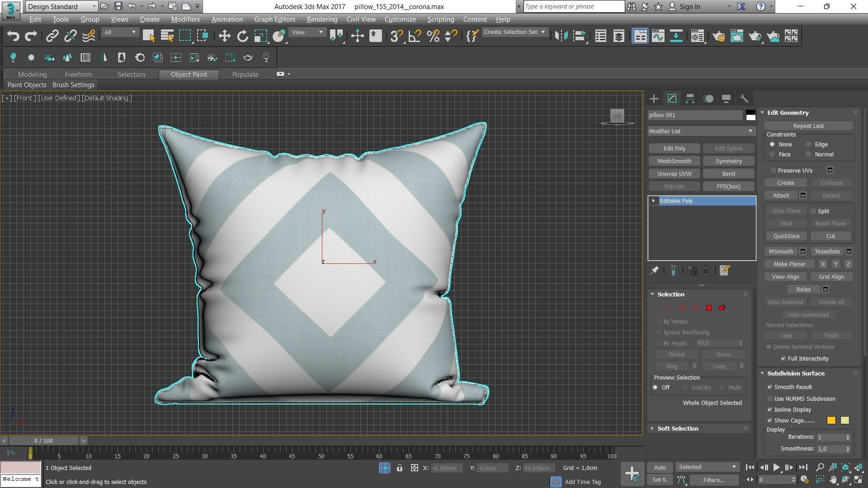868x488 pixels.
Task: Activate the Select and Rotate tool
Action: (x=242, y=36)
